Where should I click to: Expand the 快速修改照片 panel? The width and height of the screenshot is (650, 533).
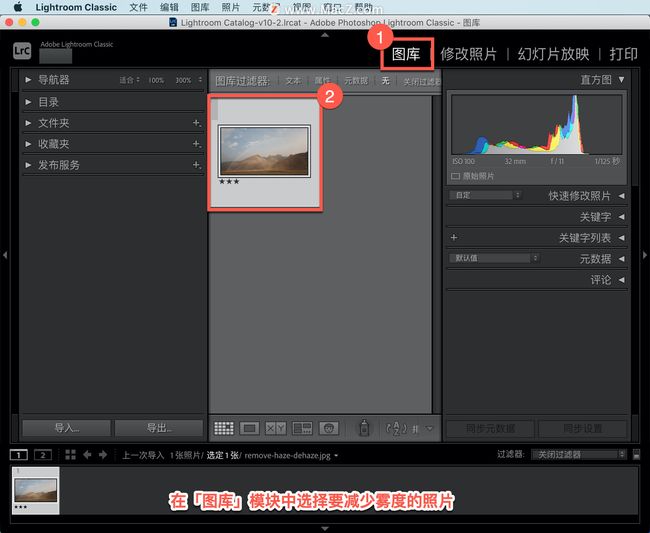point(621,196)
